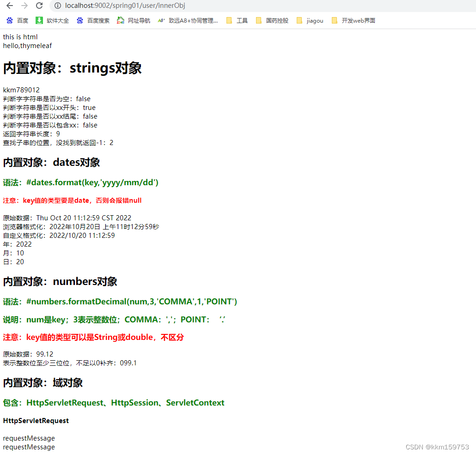
Task: Click the strings对象 section heading
Action: (72, 68)
